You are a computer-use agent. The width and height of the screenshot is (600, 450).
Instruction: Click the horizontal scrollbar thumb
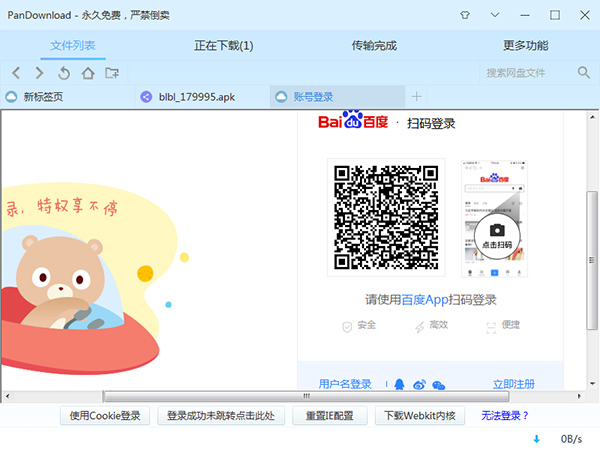306,396
